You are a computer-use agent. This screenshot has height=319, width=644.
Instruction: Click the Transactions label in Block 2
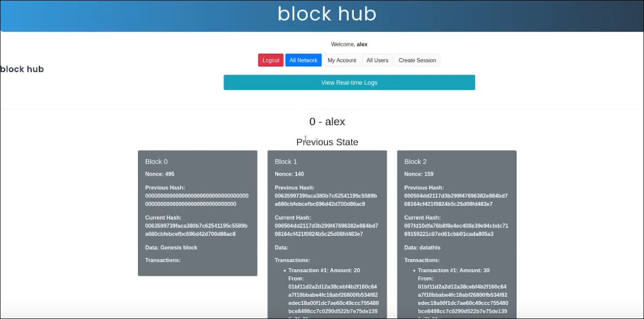422,260
